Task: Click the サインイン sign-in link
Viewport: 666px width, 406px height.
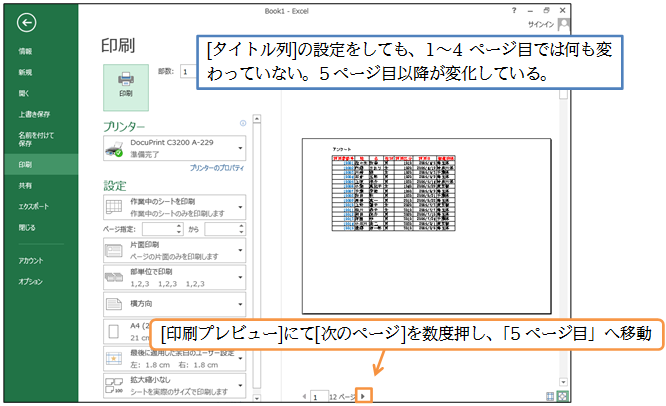Action: pos(541,24)
